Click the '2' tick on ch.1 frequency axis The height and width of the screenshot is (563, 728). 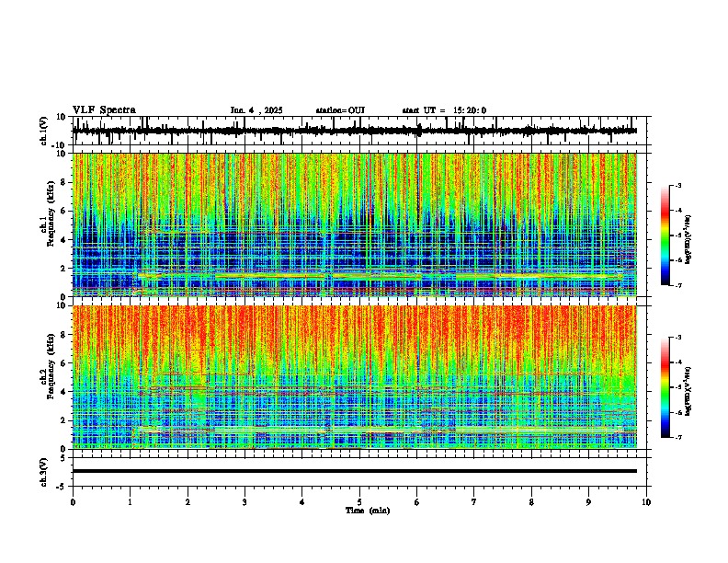click(x=64, y=268)
